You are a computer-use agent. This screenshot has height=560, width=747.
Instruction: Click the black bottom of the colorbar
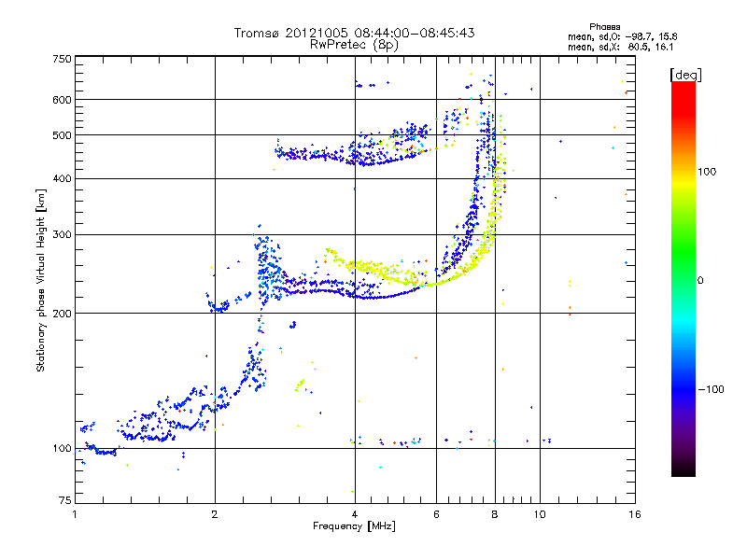point(684,470)
